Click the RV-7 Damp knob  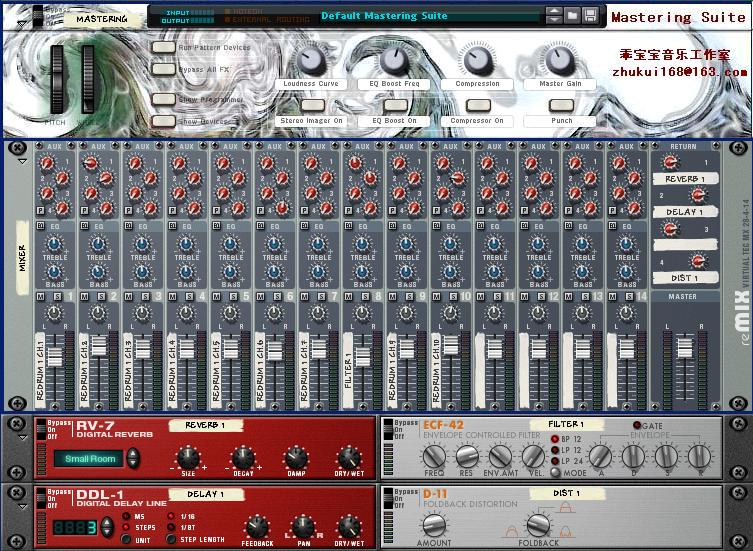point(296,457)
